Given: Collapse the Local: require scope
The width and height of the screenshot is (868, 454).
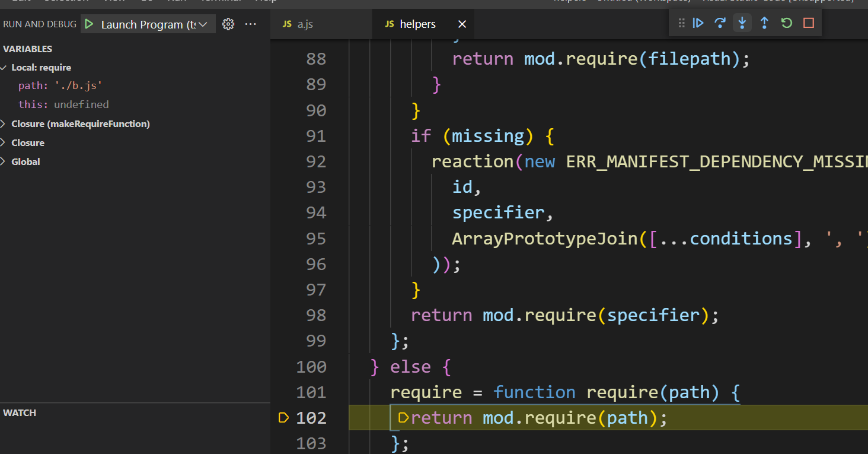Looking at the screenshot, I should [4, 68].
